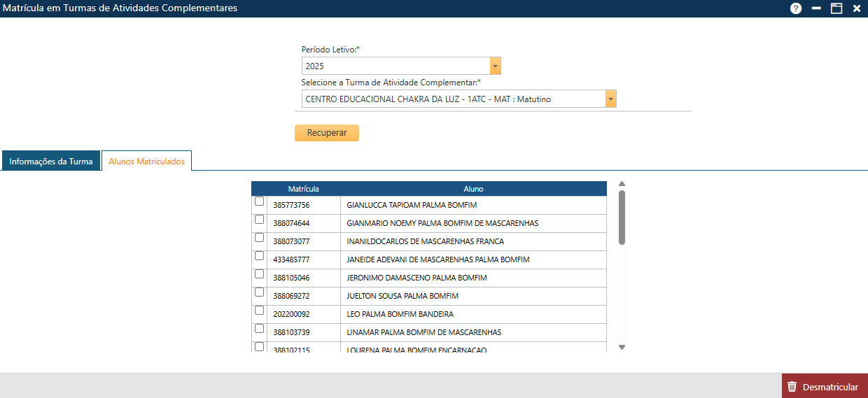868x398 pixels.
Task: Click name JANEIDE ADEVANI DE MASCARENHAS PALMA BOMFIM
Action: 438,260
